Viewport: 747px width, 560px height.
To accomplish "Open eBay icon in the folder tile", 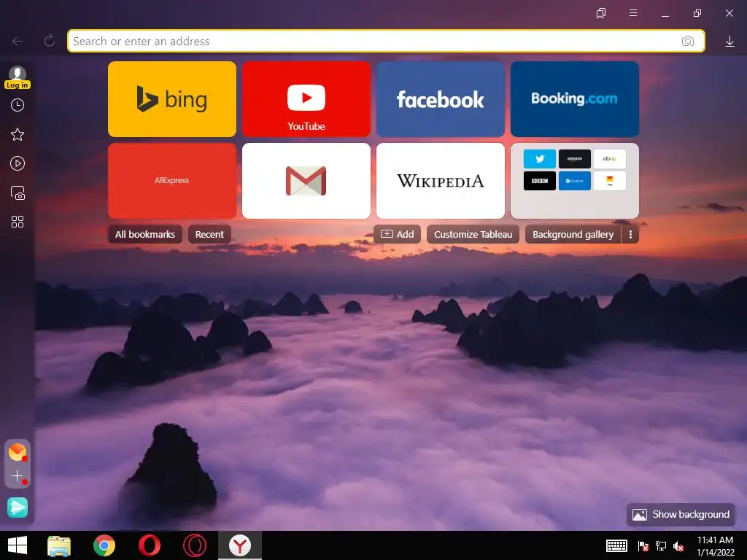I will (609, 159).
